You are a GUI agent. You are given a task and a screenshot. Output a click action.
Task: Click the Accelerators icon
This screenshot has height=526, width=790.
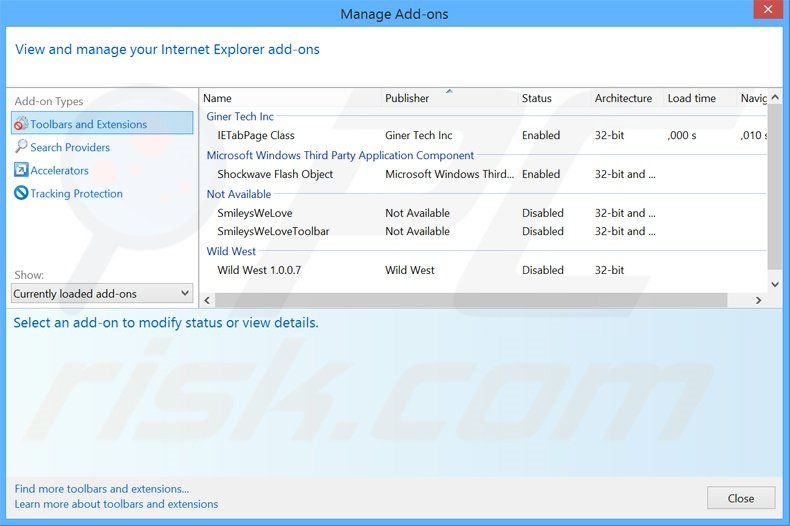tap(21, 170)
